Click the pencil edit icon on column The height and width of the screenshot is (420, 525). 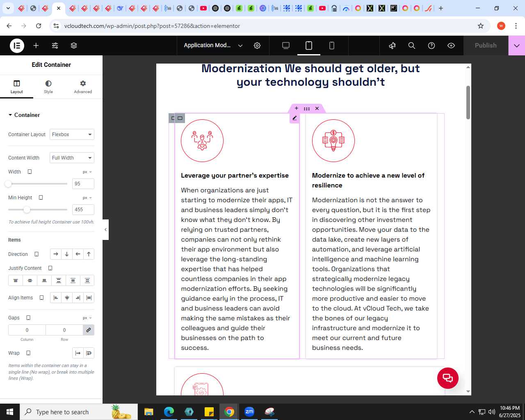pyautogui.click(x=294, y=118)
